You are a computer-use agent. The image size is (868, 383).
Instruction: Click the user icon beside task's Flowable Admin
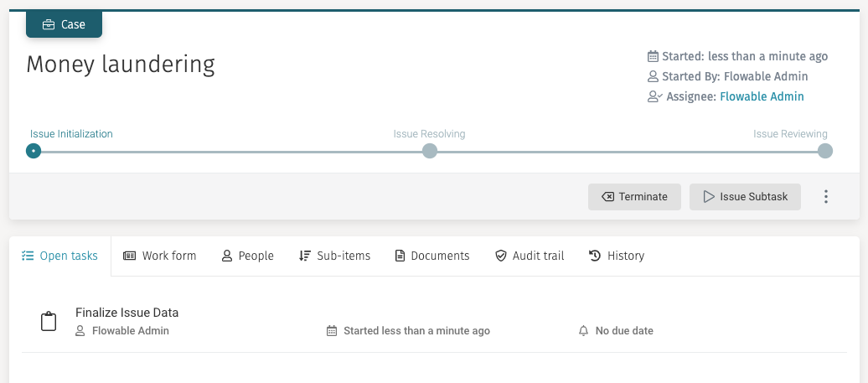pyautogui.click(x=80, y=331)
